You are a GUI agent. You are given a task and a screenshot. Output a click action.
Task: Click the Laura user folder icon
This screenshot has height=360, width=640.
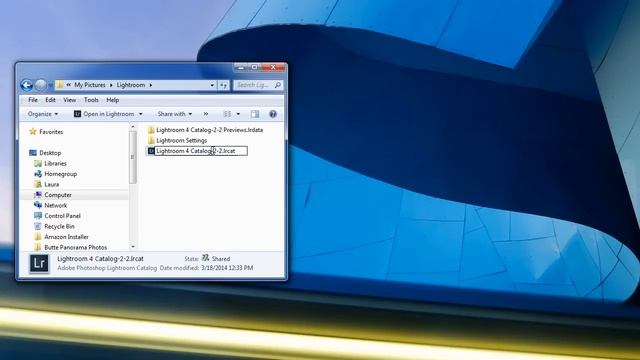tap(38, 184)
